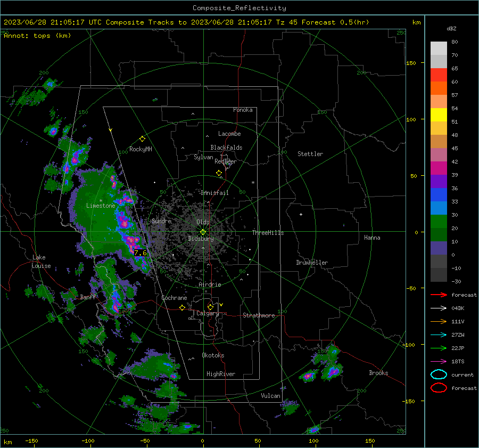Click the 'Forecast 0.5(hr)' header text
479x448 pixels.
pos(335,22)
